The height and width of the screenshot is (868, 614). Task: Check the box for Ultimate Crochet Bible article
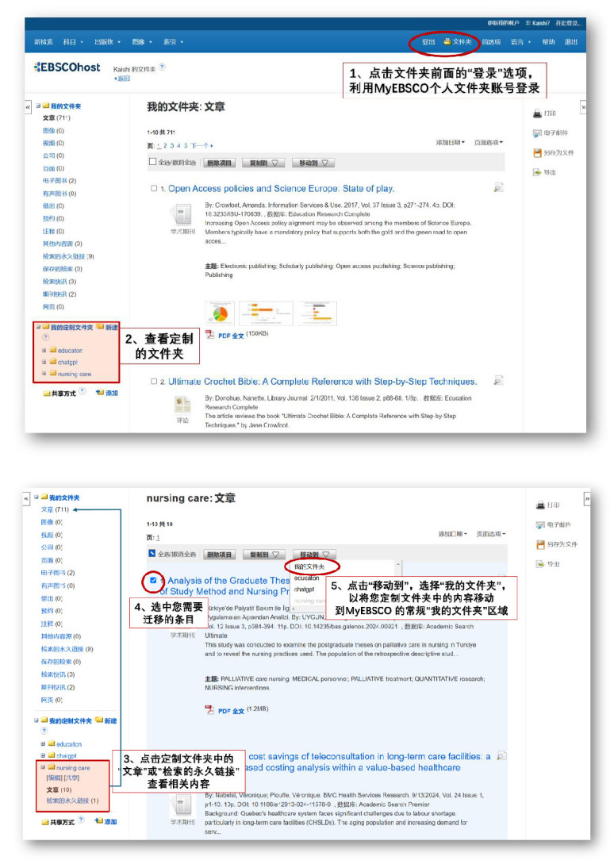tap(154, 382)
